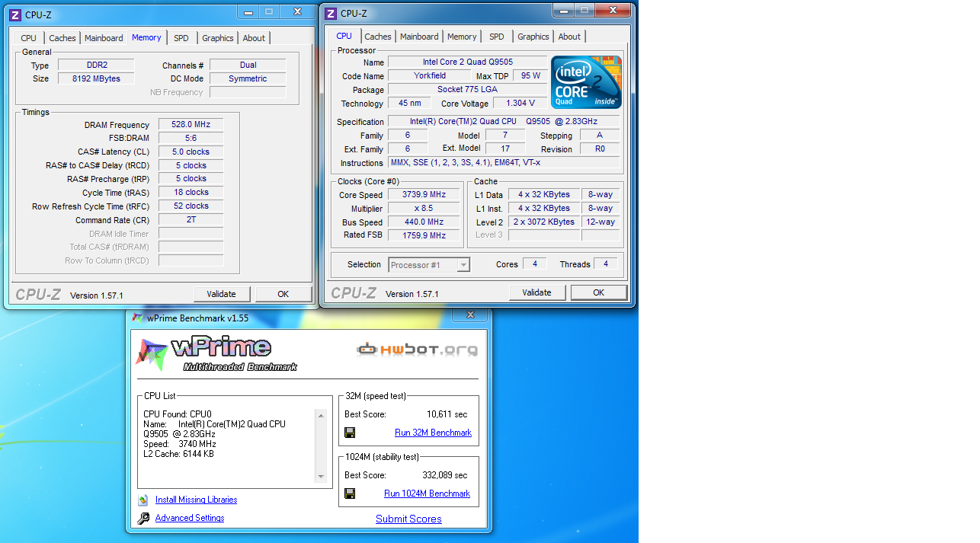The width and height of the screenshot is (980, 543).
Task: Click the 1024M best score 332,089 sec
Action: [444, 475]
